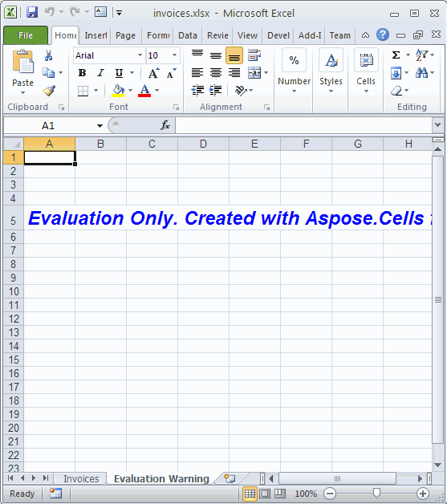Click the Insert Worksheet tab icon
The height and width of the screenshot is (504, 447).
(230, 478)
